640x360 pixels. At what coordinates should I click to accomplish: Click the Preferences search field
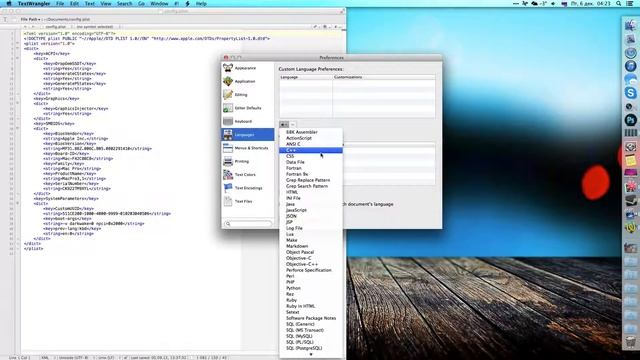tap(248, 223)
